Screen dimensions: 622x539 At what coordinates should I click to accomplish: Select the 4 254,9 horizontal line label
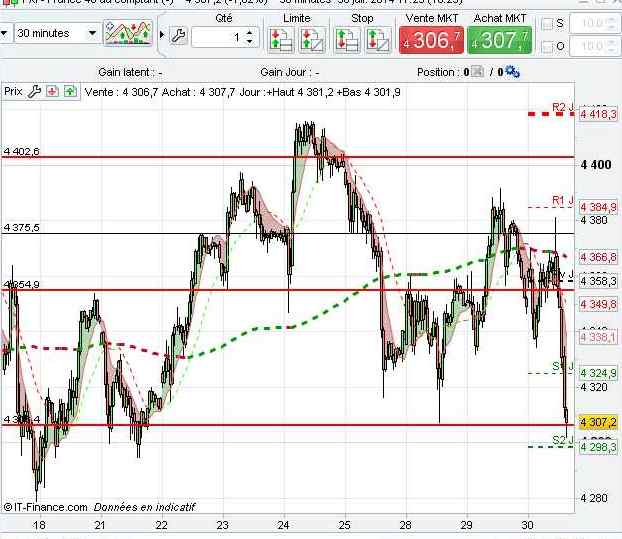tap(22, 284)
